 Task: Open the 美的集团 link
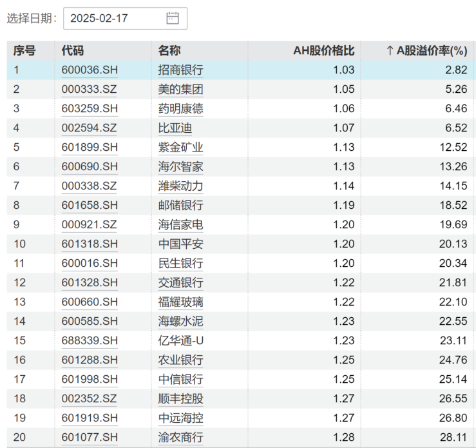[x=180, y=90]
